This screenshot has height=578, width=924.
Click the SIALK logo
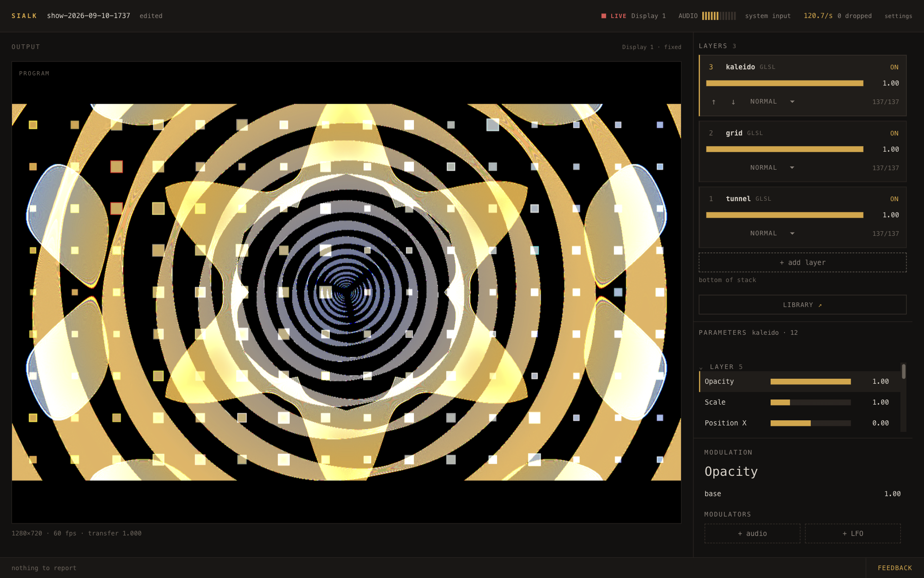(24, 16)
